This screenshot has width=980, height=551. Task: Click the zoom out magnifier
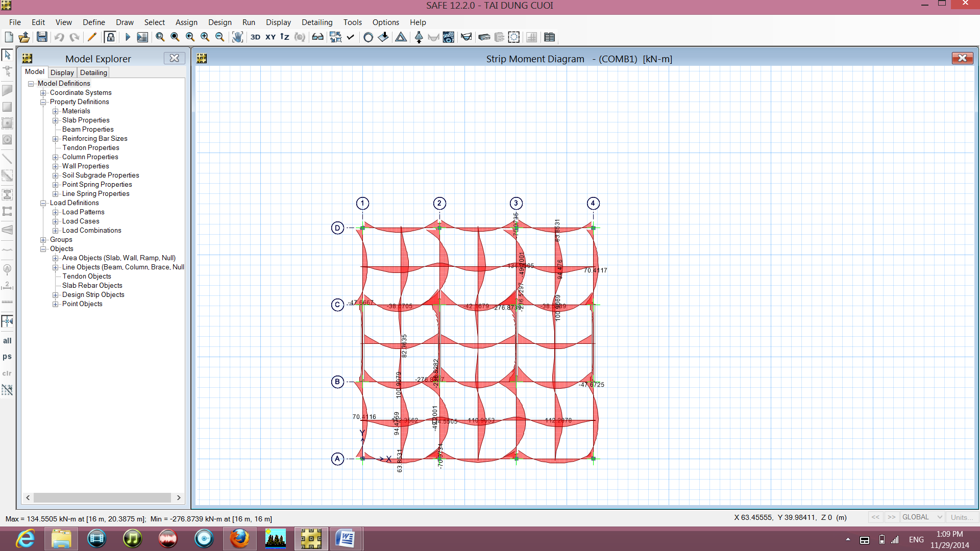(x=219, y=37)
